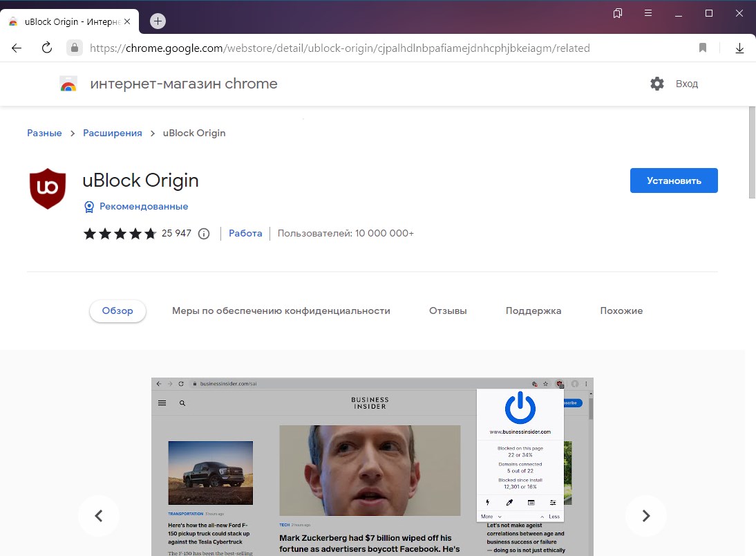
Task: Reload the page with refresh icon
Action: (x=47, y=48)
